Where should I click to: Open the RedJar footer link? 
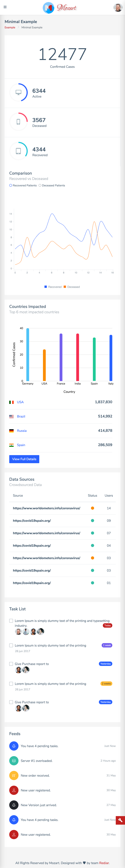tap(104, 860)
